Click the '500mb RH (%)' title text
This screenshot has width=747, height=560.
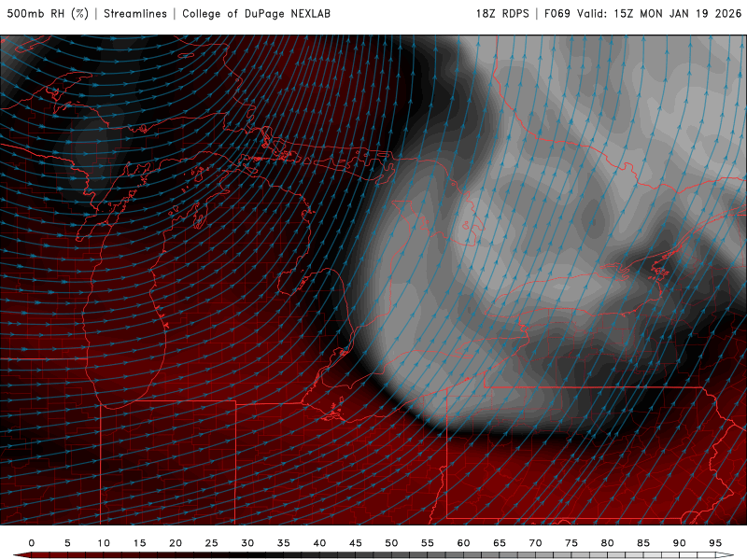(x=48, y=14)
